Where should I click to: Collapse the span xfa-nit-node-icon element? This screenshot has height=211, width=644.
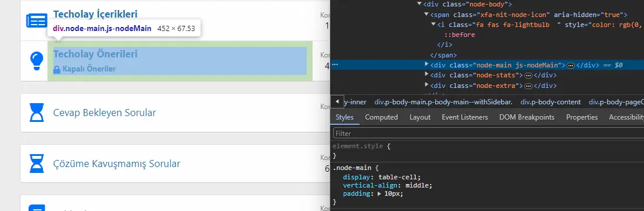(427, 15)
